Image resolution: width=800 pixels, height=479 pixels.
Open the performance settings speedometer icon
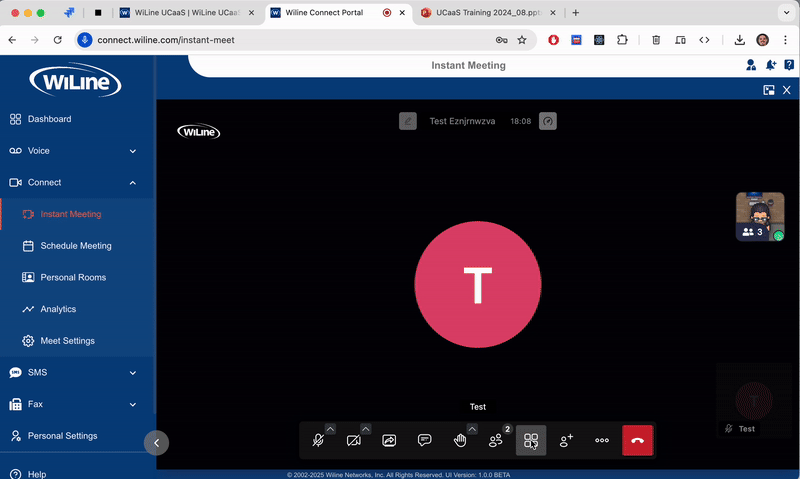tap(548, 121)
